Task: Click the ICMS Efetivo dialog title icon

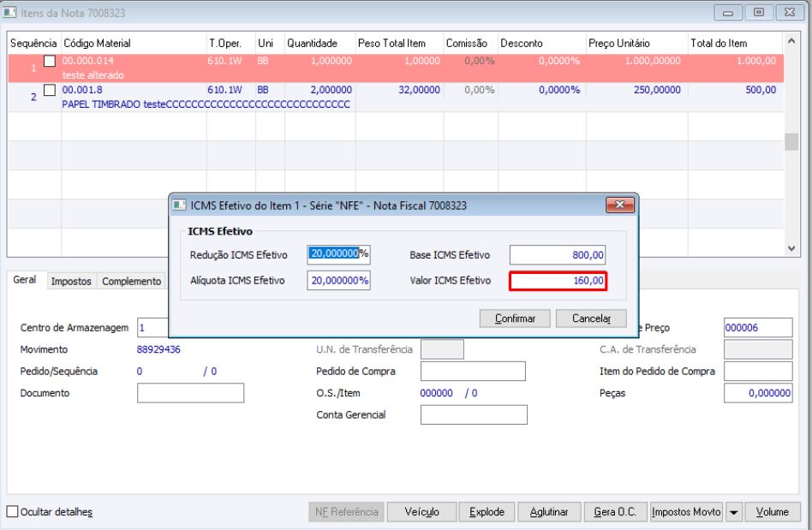Action: click(179, 205)
